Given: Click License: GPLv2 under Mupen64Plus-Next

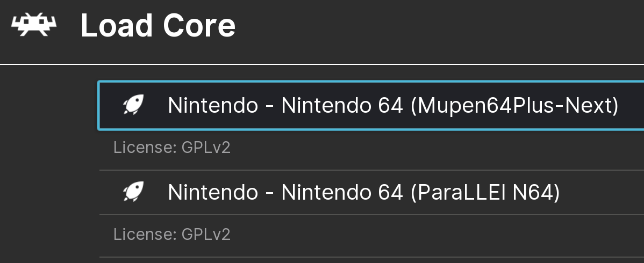Looking at the screenshot, I should [x=172, y=148].
